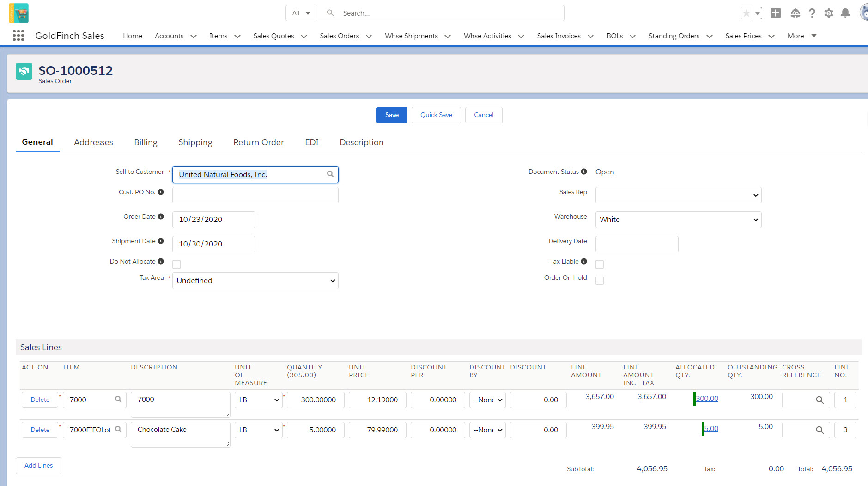Click the Help question mark icon
Image resolution: width=868 pixels, height=486 pixels.
click(812, 13)
